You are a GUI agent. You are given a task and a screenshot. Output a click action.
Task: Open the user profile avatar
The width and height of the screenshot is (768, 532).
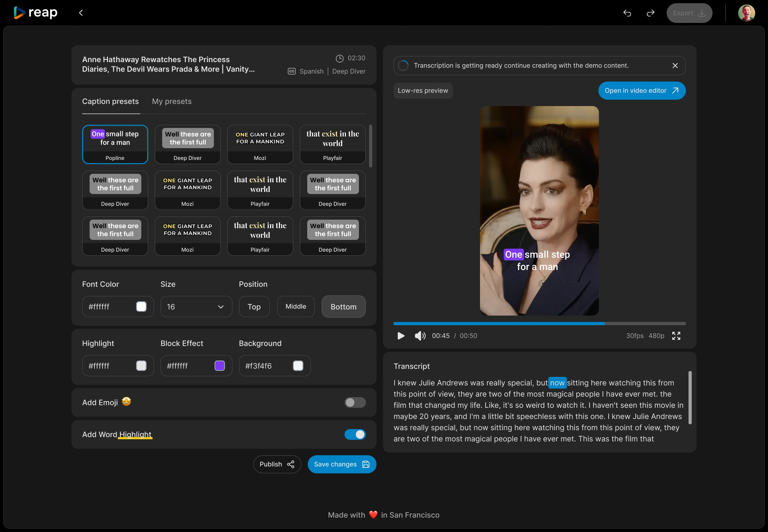coord(746,13)
